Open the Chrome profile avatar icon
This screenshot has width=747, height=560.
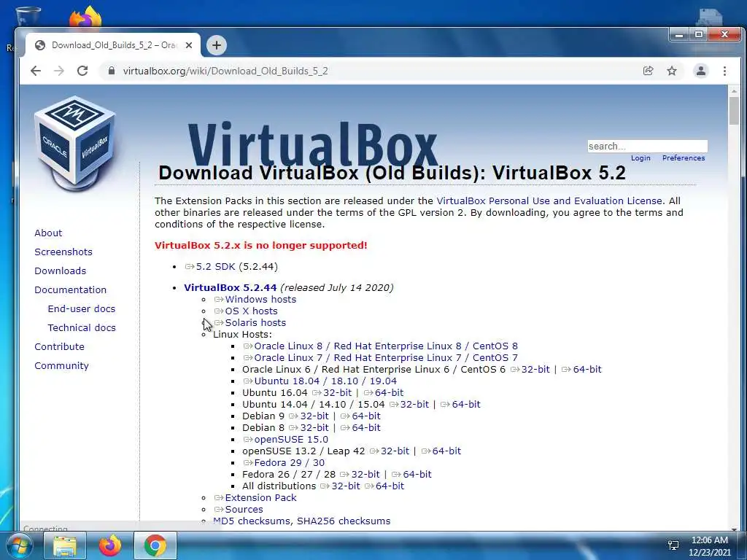pos(701,71)
